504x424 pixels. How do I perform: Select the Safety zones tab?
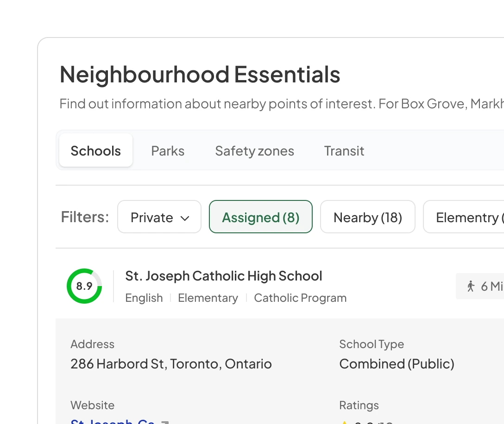pos(254,151)
